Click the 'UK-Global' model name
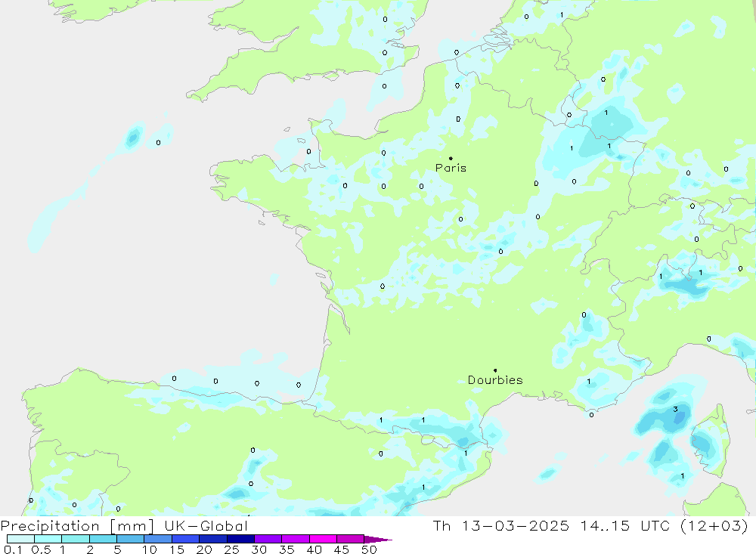 pos(206,525)
